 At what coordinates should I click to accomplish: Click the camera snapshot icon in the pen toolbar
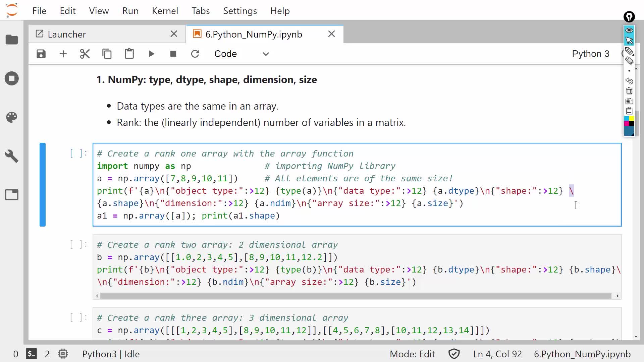tap(629, 101)
